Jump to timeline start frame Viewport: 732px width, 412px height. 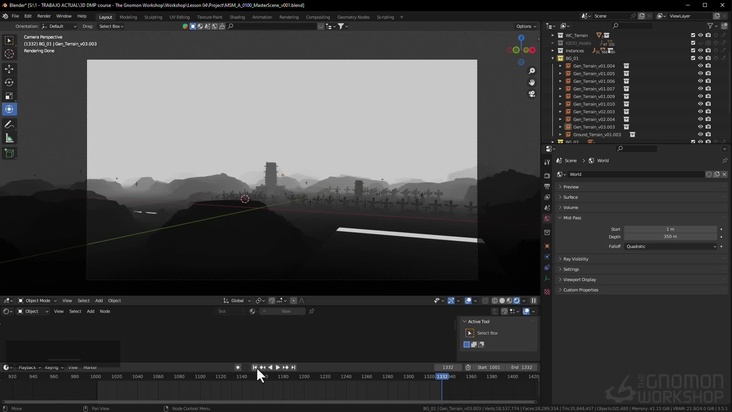pos(255,367)
